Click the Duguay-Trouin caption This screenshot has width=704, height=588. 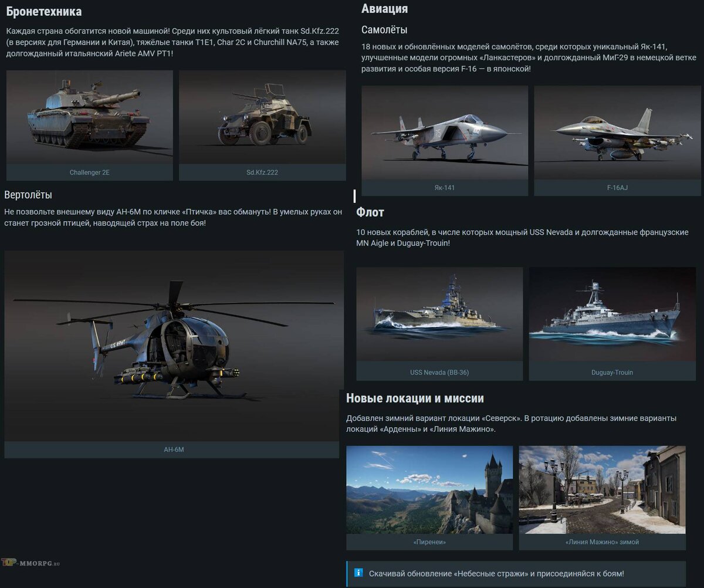612,372
